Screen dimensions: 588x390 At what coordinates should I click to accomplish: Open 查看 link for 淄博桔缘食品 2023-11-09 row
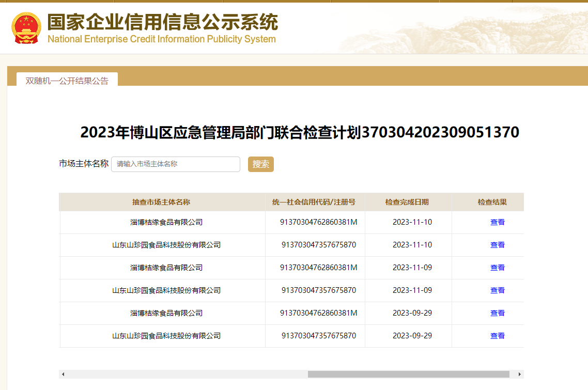click(497, 268)
